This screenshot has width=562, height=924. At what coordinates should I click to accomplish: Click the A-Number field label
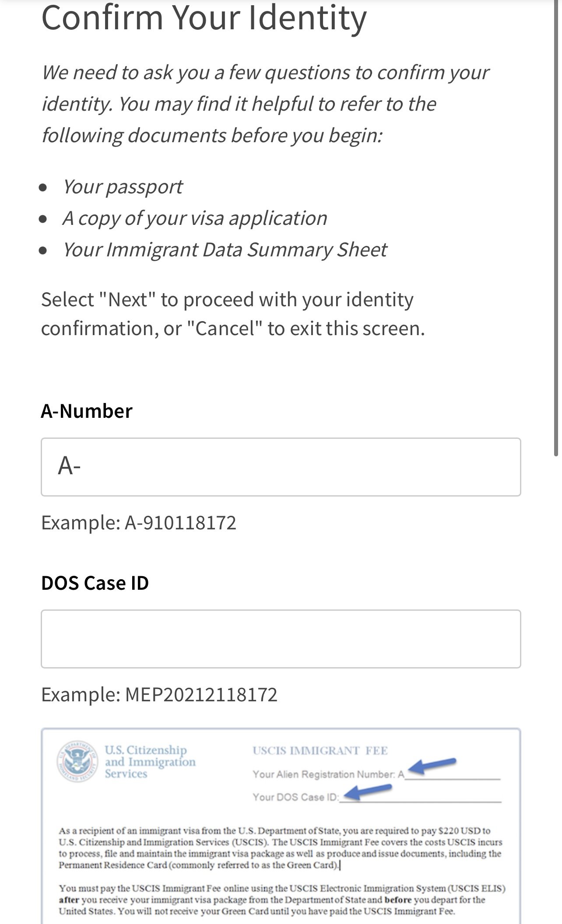(87, 411)
